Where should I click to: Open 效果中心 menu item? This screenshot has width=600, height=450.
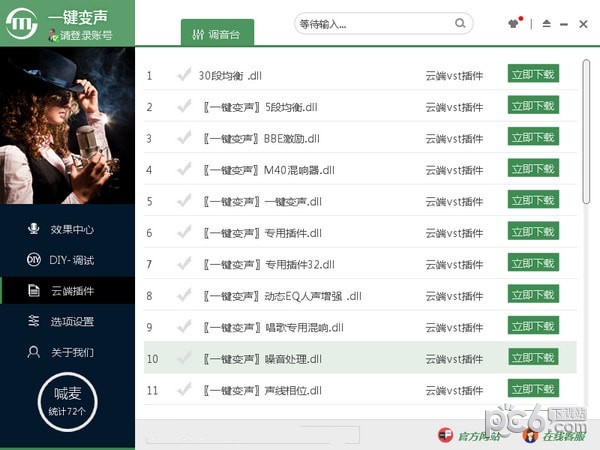pos(68,229)
